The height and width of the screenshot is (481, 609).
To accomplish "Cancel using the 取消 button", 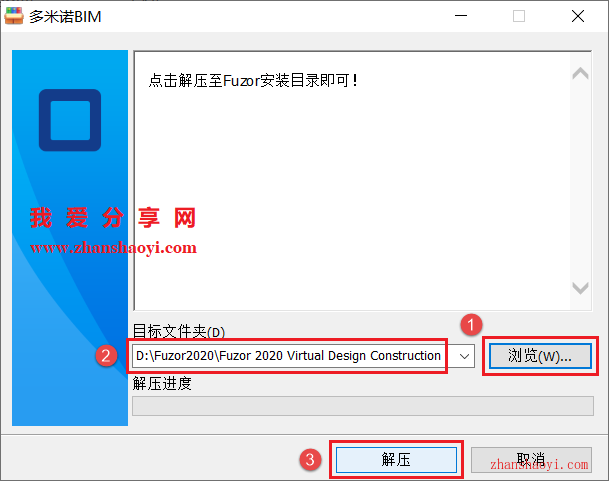I will point(531,460).
